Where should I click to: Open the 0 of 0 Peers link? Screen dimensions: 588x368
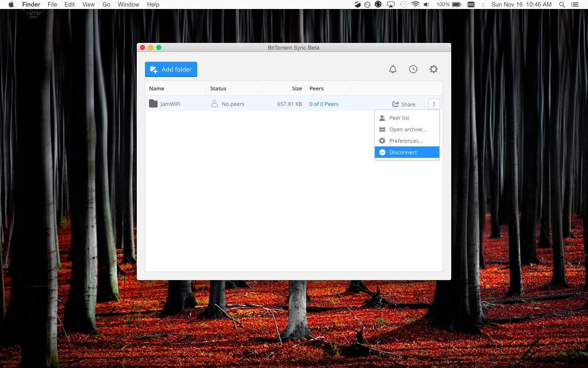pyautogui.click(x=324, y=104)
